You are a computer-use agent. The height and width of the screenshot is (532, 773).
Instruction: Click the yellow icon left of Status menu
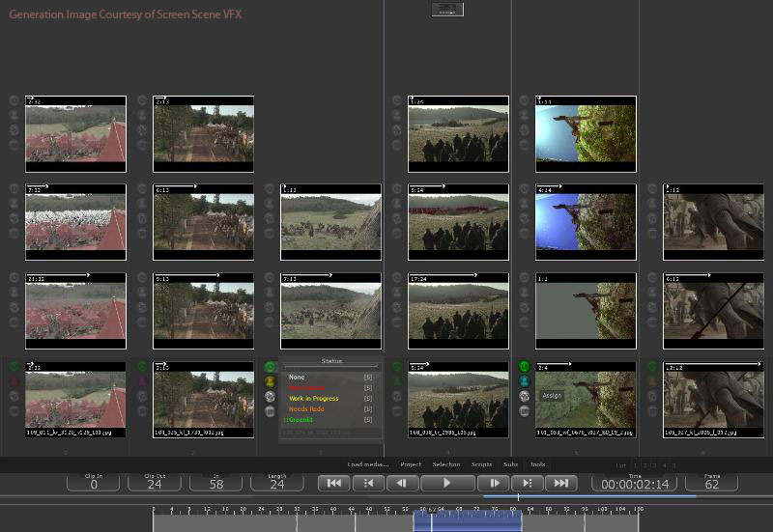pyautogui.click(x=270, y=381)
